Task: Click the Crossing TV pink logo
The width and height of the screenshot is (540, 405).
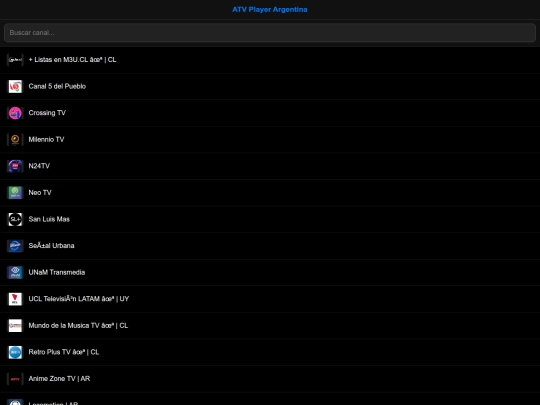Action: pyautogui.click(x=15, y=113)
